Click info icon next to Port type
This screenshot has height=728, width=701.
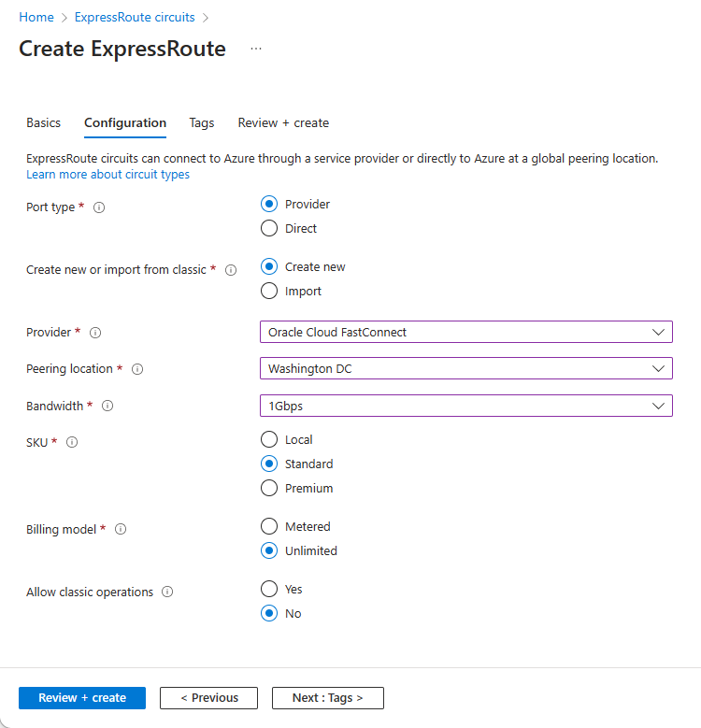pyautogui.click(x=99, y=207)
